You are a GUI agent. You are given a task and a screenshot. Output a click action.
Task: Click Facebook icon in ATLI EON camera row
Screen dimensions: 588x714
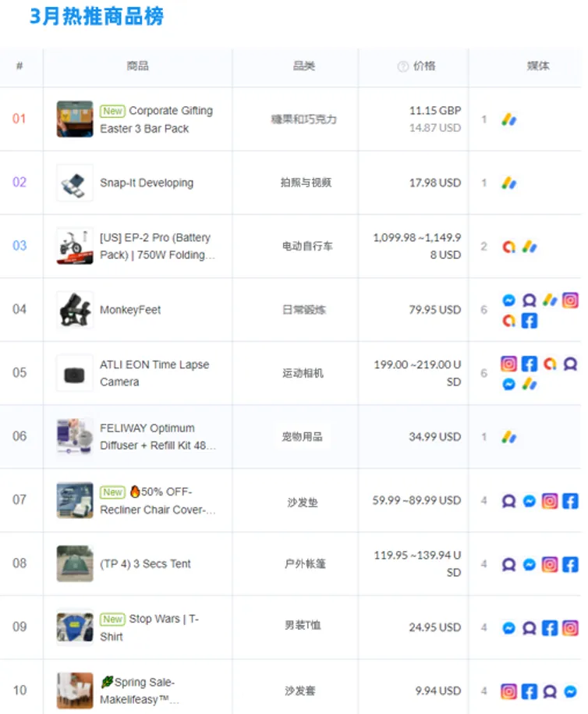[530, 364]
